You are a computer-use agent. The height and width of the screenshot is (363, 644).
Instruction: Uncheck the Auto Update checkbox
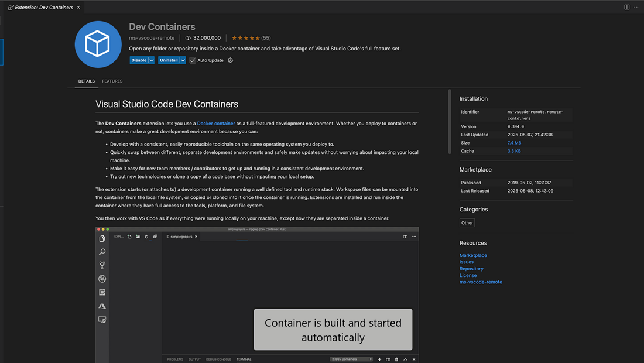(192, 60)
